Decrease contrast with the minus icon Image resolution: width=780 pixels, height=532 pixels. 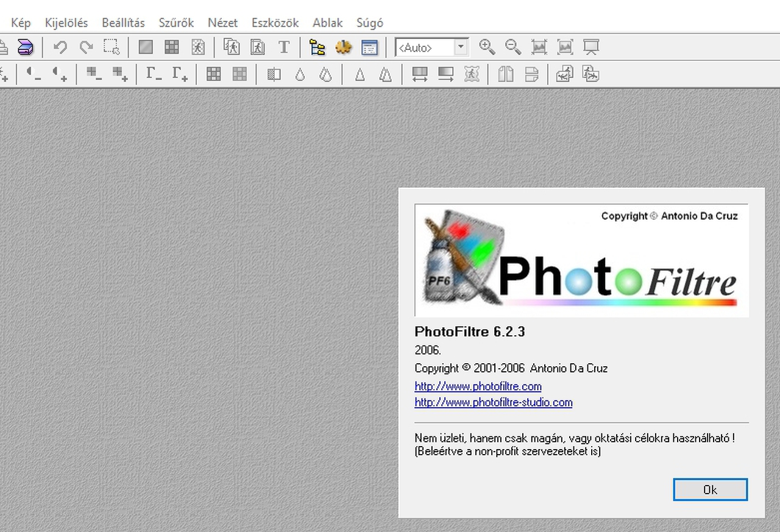pos(34,74)
